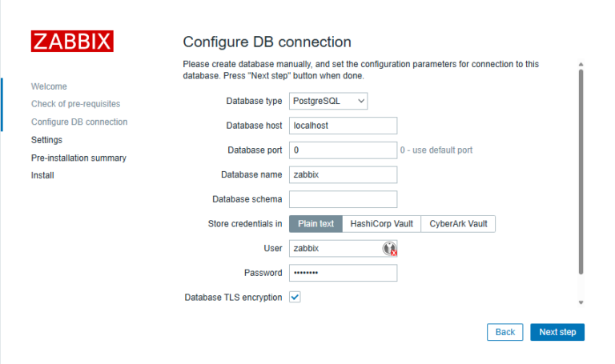Select Plain text credentials storage
Screen dimensions: 615x364
[x=316, y=224]
